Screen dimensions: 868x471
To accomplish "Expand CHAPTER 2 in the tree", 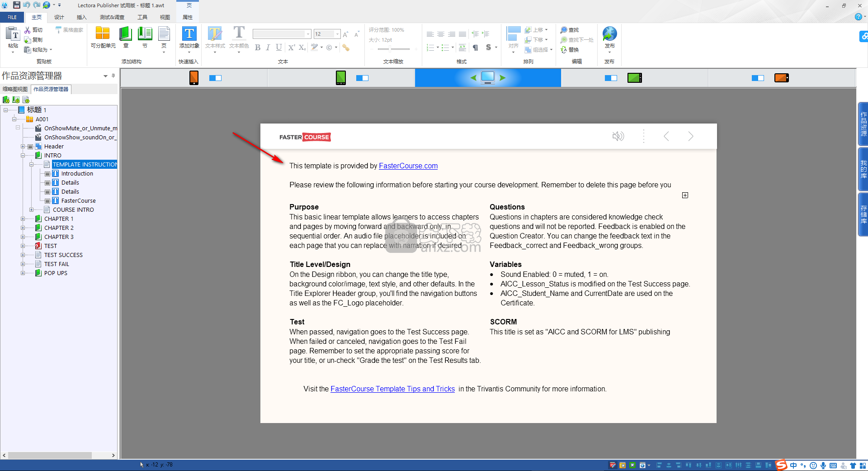I will [23, 228].
